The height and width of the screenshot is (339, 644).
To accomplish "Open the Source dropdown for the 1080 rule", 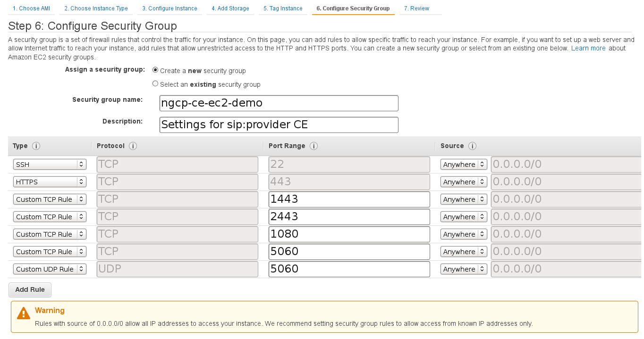I will [x=464, y=234].
